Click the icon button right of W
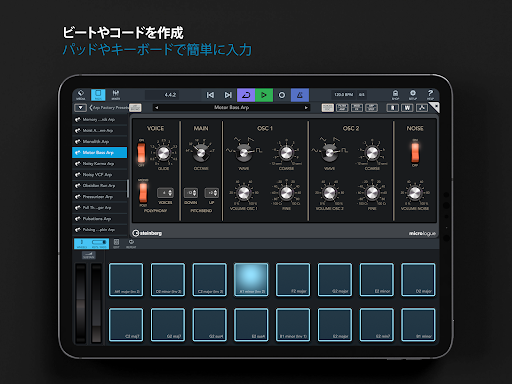 point(422,108)
